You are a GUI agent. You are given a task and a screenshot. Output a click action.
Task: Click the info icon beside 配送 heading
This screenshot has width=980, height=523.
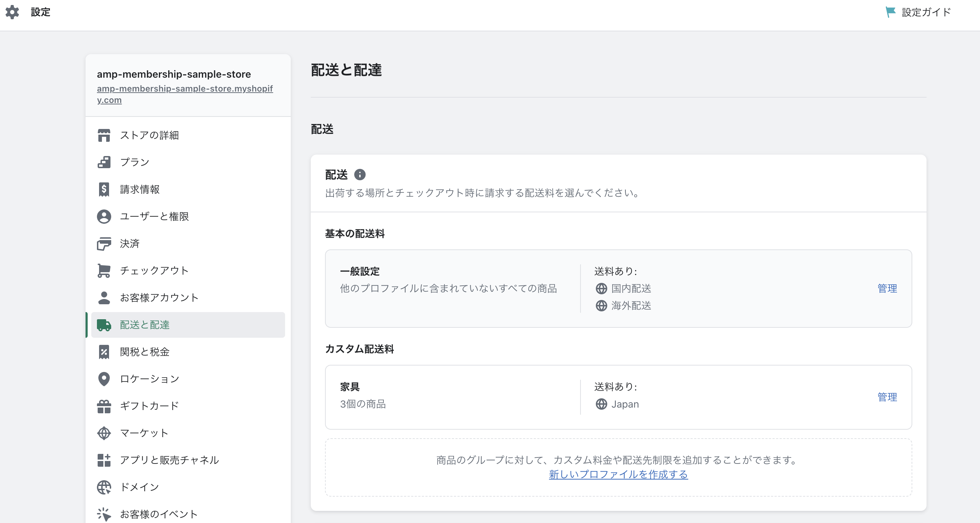[x=360, y=175]
